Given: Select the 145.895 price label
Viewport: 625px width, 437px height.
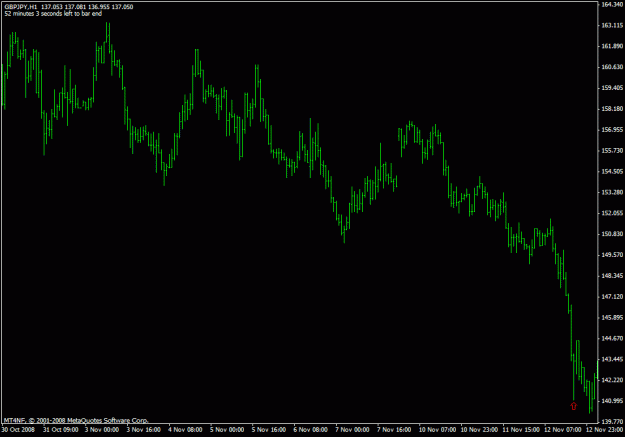Looking at the screenshot, I should (612, 317).
